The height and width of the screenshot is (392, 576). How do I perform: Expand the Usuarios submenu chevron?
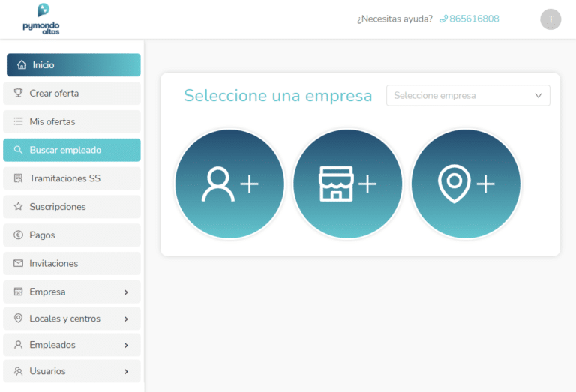tap(126, 372)
